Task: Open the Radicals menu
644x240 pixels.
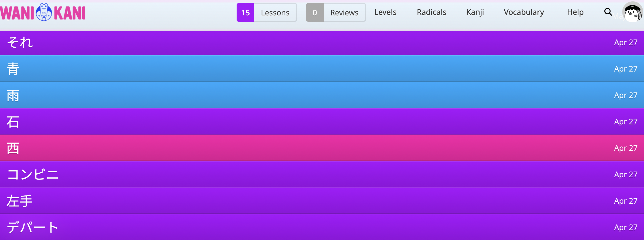Action: coord(431,12)
